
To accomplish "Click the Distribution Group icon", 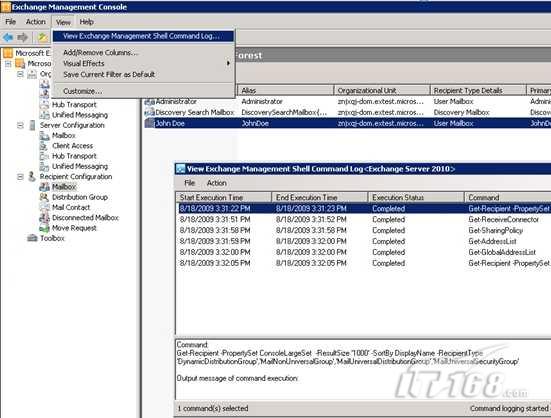I will (44, 197).
